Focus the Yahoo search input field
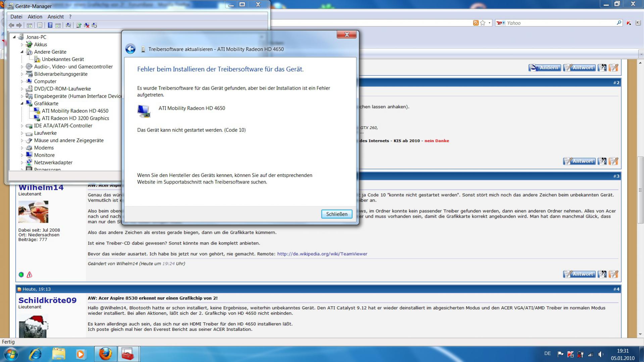 (x=560, y=23)
